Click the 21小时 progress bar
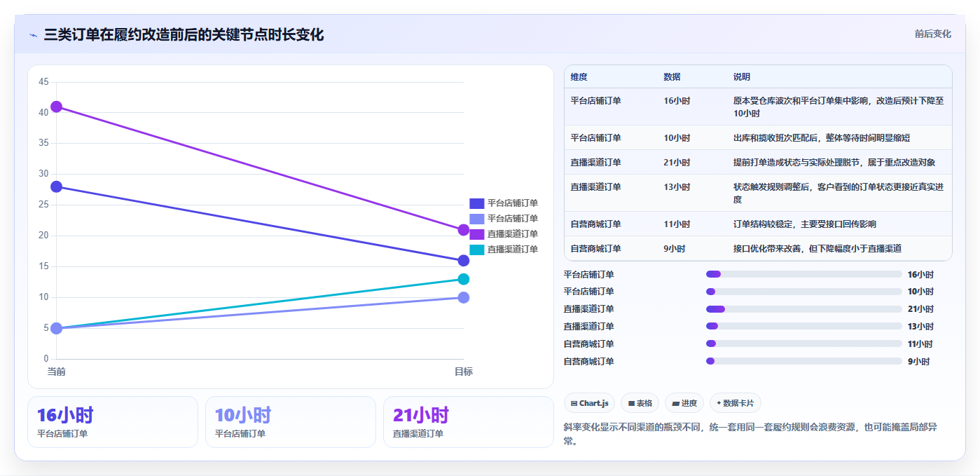The width and height of the screenshot is (980, 476). tap(803, 309)
